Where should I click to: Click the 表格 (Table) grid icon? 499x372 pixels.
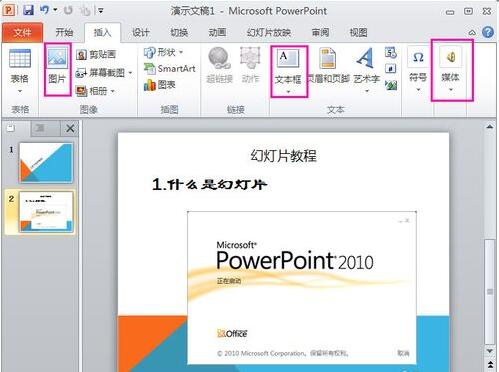(20, 58)
